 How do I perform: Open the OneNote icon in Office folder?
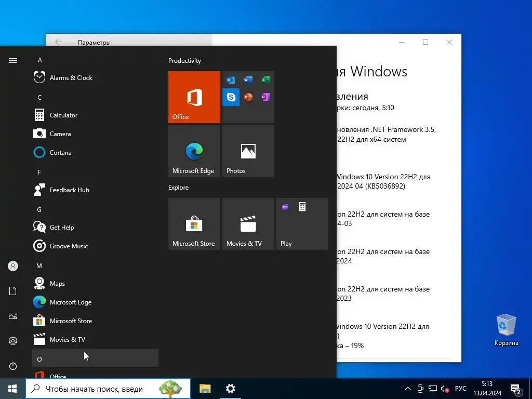[x=265, y=97]
